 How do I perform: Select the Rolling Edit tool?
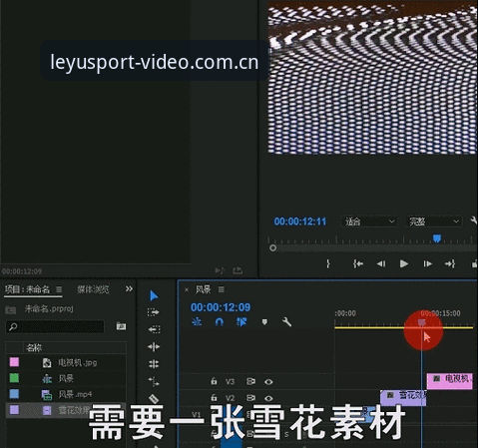coord(154,364)
